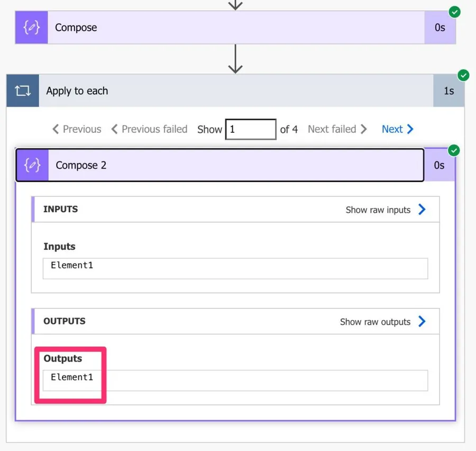Click the green checkmark on Apply to each
Viewport: 476px width, 451px height.
[x=463, y=75]
